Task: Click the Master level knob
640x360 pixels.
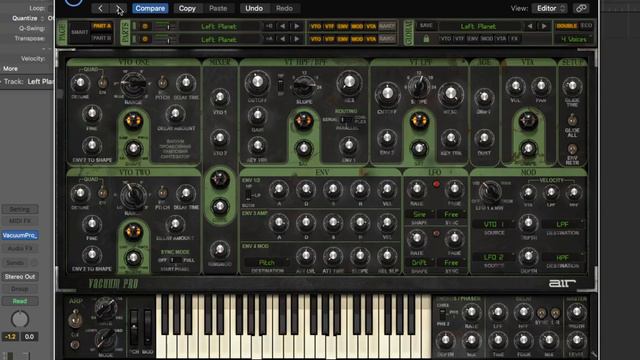Action: [x=576, y=340]
